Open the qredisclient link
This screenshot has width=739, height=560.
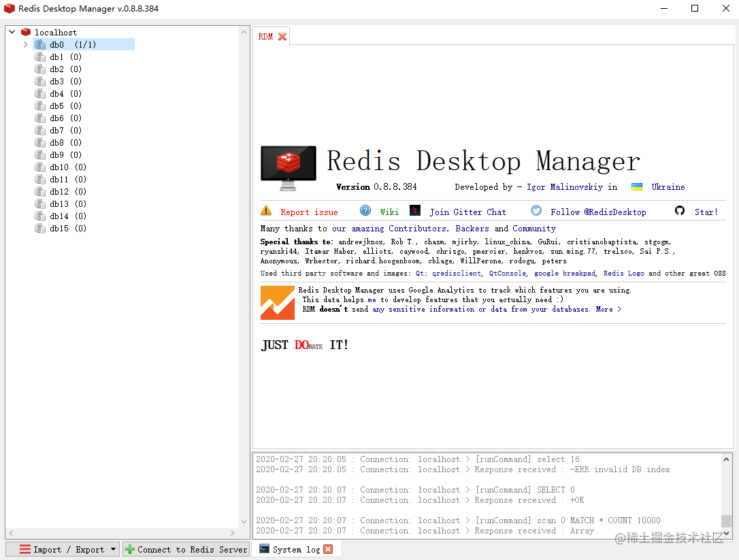(x=456, y=273)
